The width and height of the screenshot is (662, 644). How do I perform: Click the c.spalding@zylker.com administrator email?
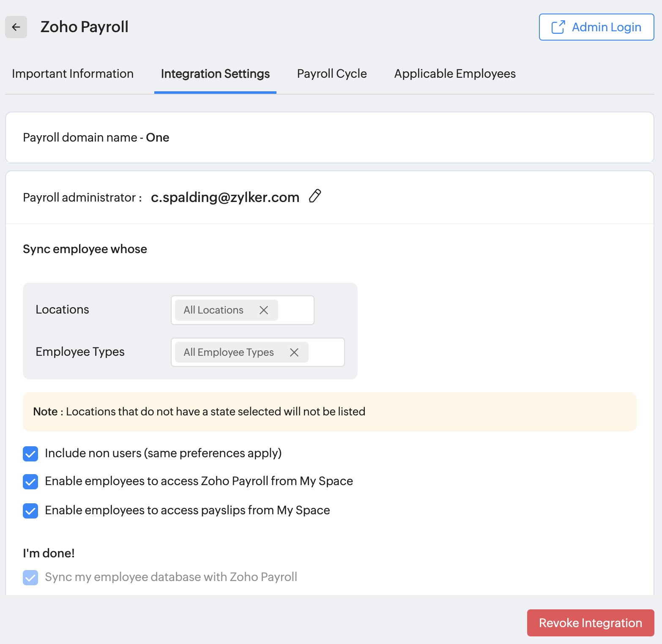pos(225,197)
